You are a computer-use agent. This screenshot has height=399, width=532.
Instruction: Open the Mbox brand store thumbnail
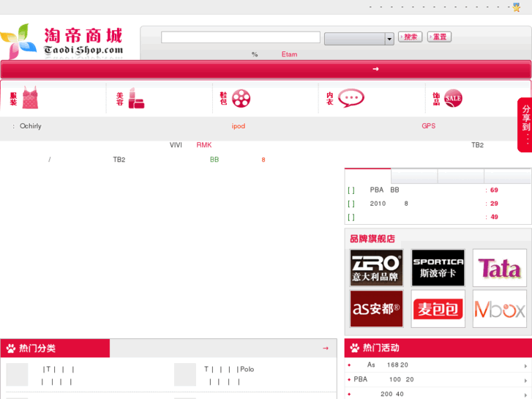click(499, 309)
